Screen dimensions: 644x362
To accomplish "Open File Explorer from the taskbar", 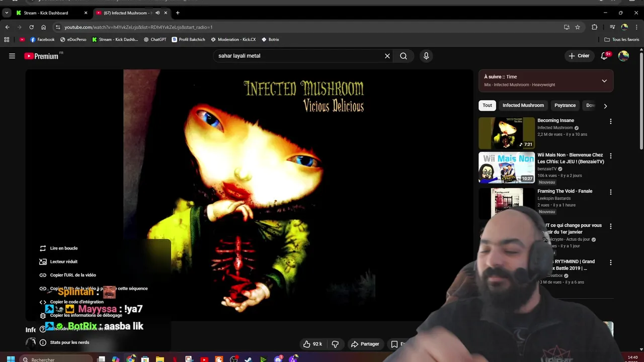I will (160, 359).
